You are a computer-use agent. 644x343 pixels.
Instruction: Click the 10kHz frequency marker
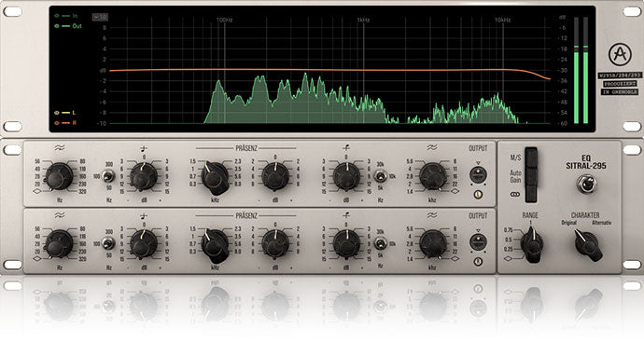pos(503,20)
